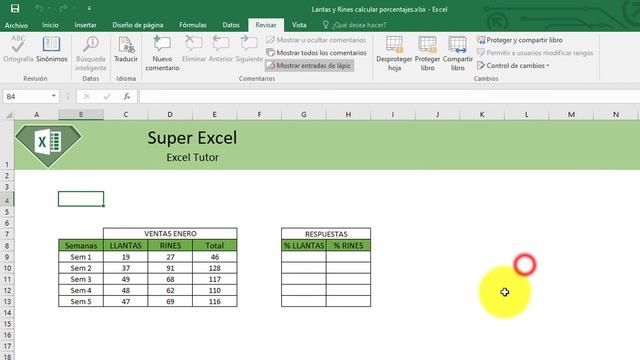Screen dimensions: 640x360
Task: Open the Diseño de página tab
Action: 138,25
